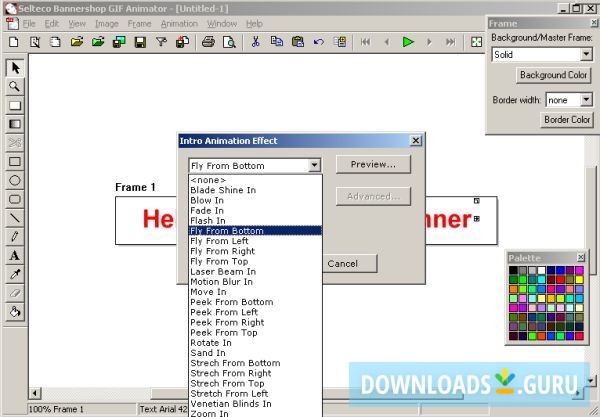Open the File menu

pyautogui.click(x=29, y=24)
